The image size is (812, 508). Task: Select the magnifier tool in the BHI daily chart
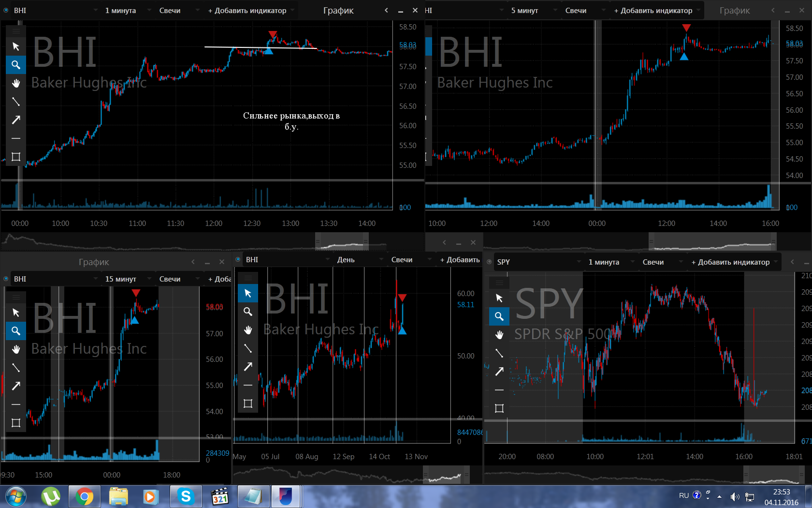248,312
